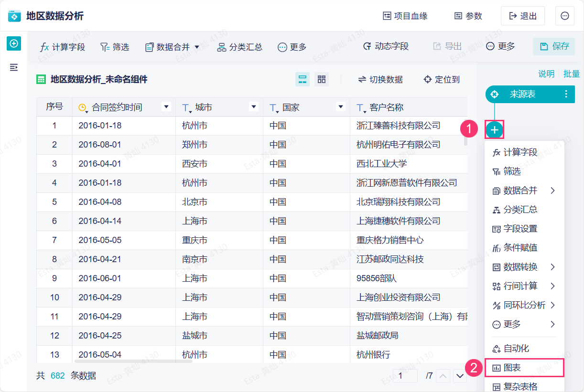The image size is (584, 392).
Task: Click the 序号 column header
Action: pyautogui.click(x=54, y=107)
